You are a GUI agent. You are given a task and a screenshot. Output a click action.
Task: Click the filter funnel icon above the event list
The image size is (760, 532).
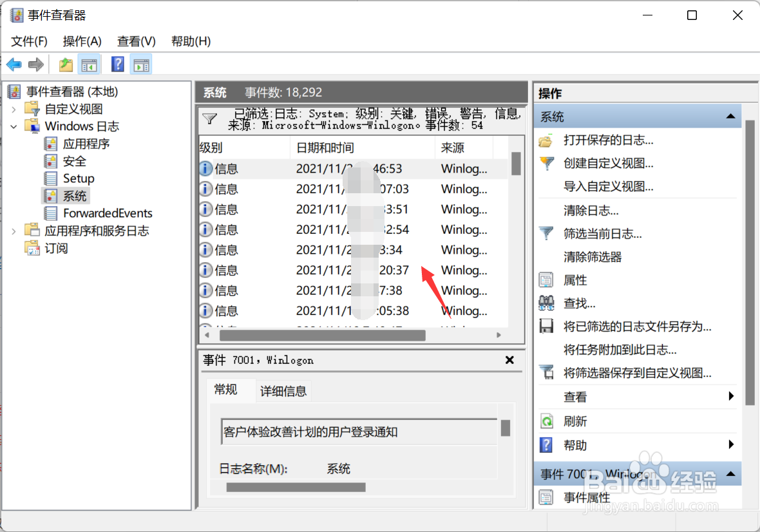(209, 119)
